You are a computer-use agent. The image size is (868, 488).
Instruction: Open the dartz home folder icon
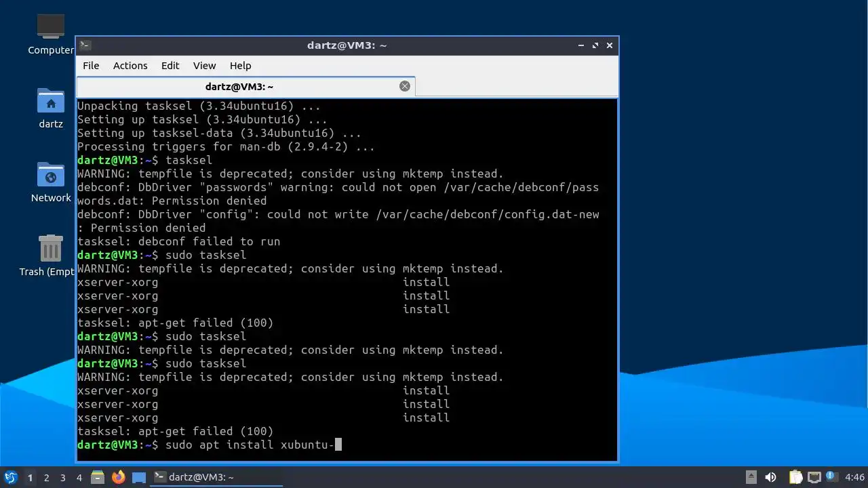point(51,108)
